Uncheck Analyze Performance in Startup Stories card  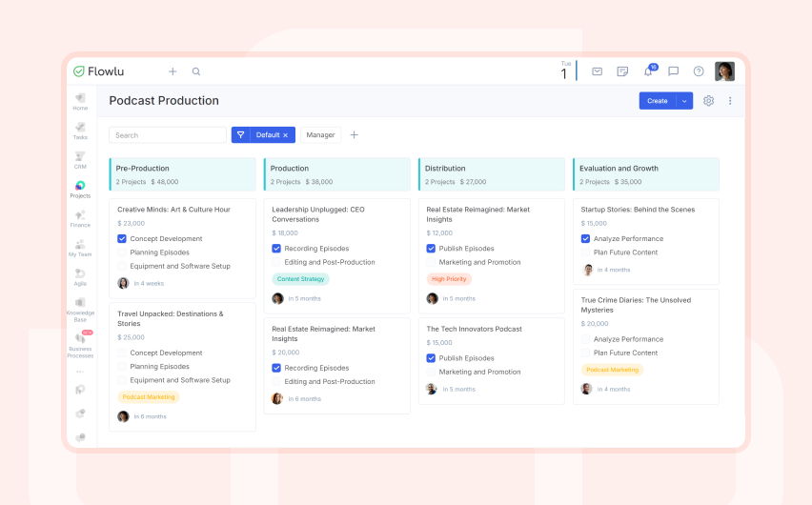tap(586, 239)
